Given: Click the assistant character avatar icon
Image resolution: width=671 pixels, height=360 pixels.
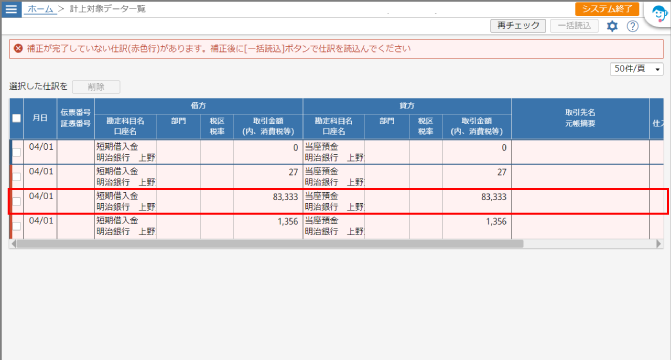Looking at the screenshot, I should [659, 14].
